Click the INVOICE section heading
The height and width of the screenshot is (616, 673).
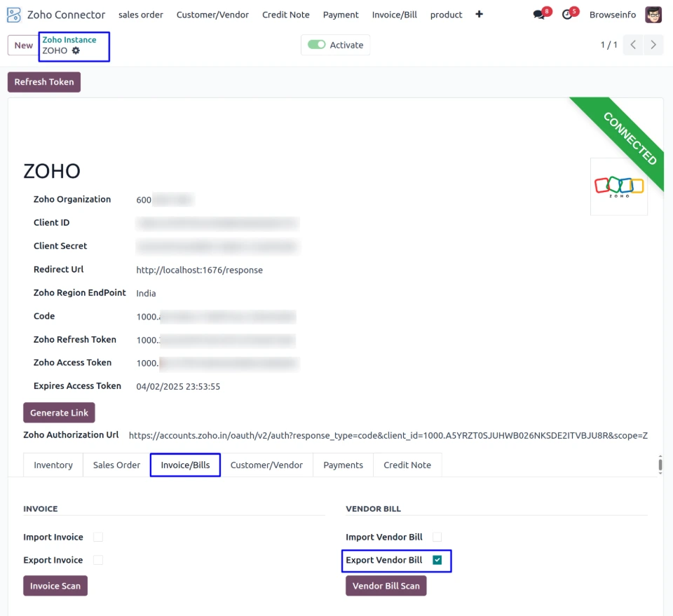[x=41, y=509]
